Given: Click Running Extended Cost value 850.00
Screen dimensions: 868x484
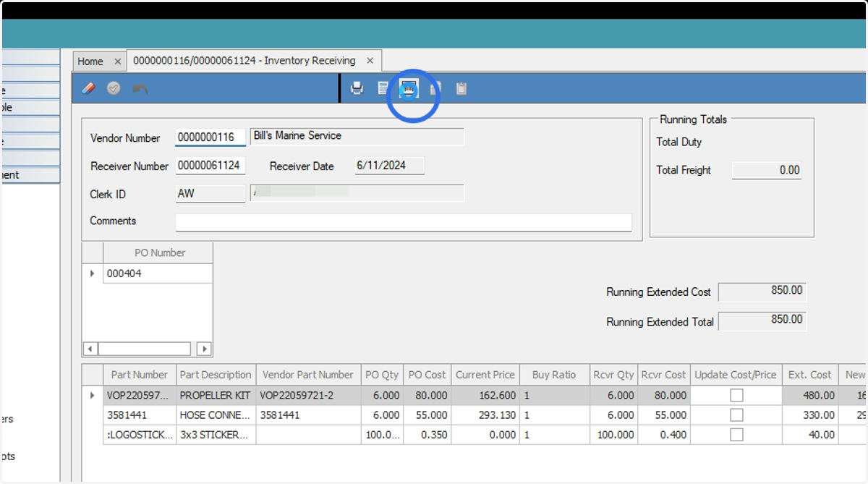Looking at the screenshot, I should pyautogui.click(x=762, y=292).
